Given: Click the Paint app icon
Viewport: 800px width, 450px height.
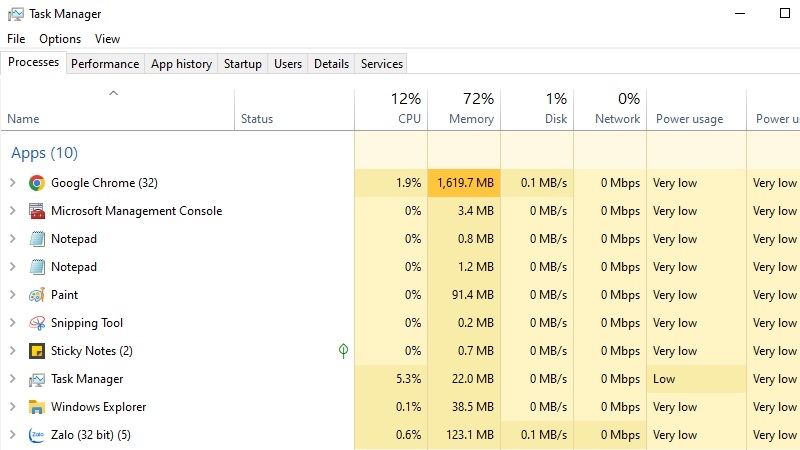Looking at the screenshot, I should [37, 295].
